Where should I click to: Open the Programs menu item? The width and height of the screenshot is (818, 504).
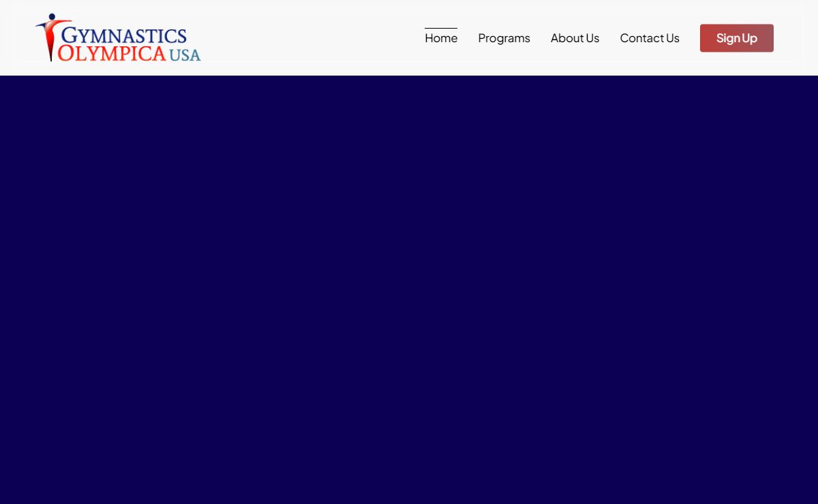[504, 38]
